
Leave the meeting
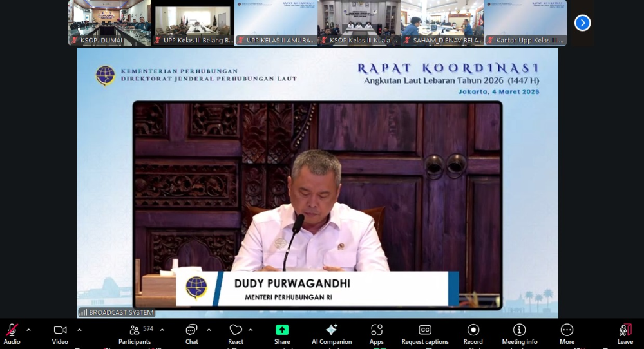pyautogui.click(x=625, y=334)
